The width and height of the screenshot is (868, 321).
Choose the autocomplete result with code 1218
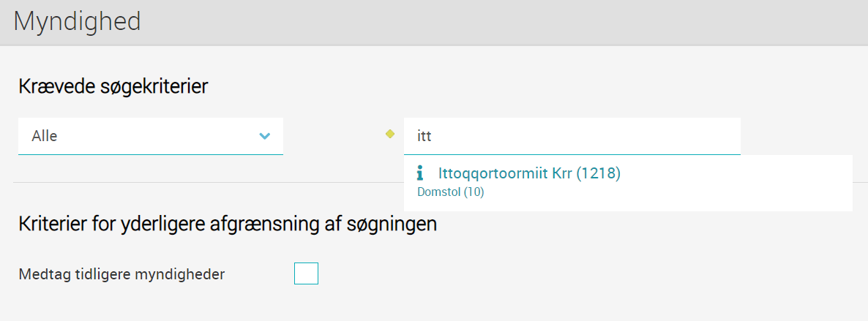pos(529,173)
